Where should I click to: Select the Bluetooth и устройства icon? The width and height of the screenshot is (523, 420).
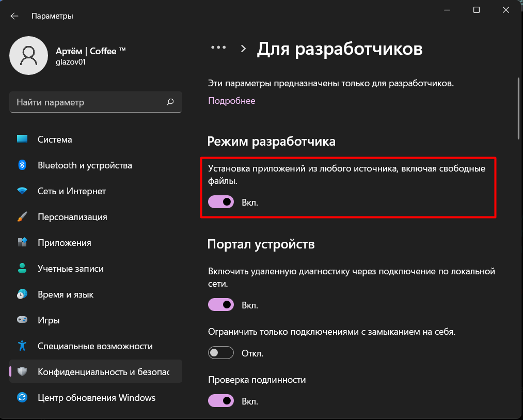[x=22, y=165]
